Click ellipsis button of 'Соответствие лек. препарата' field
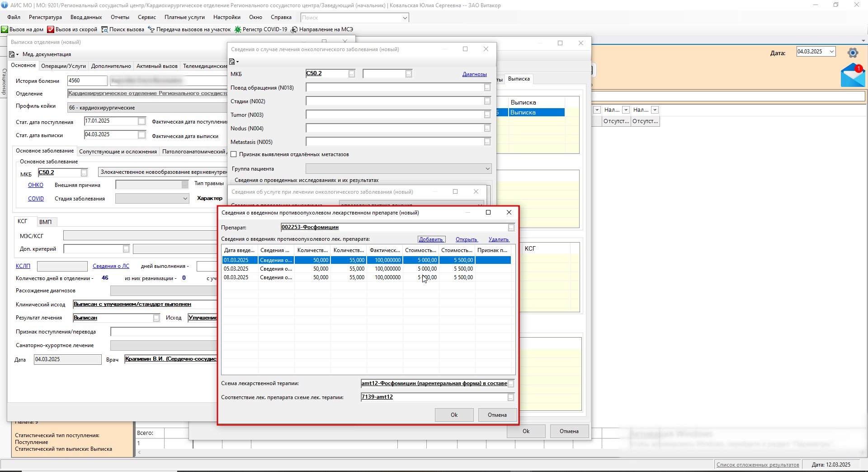The image size is (868, 472). (x=511, y=397)
